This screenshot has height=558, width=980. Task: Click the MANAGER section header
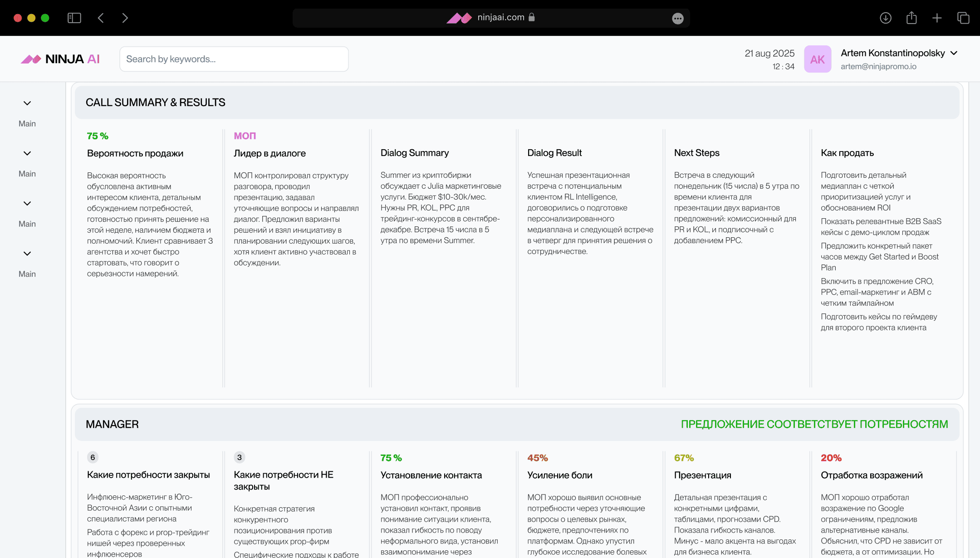(x=112, y=424)
